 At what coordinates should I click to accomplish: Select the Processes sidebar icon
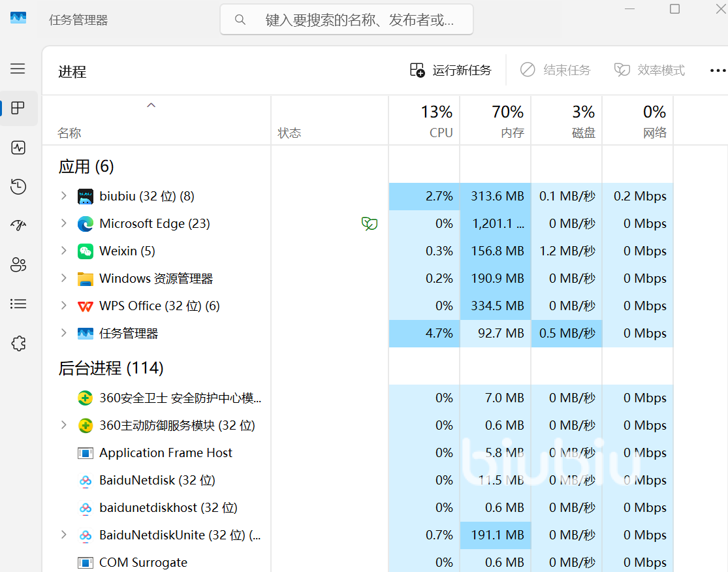pyautogui.click(x=18, y=108)
